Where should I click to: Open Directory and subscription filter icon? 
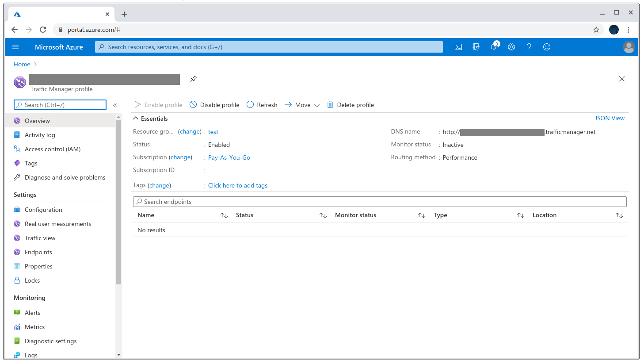pos(476,47)
